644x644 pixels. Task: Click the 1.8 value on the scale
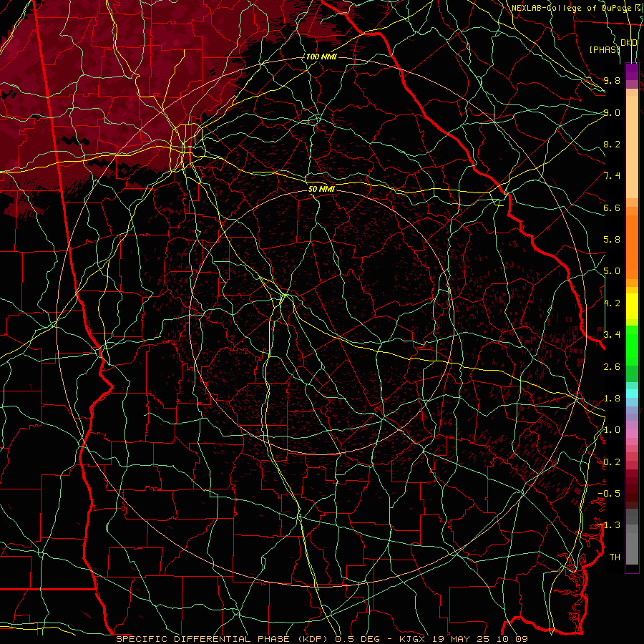coord(612,399)
